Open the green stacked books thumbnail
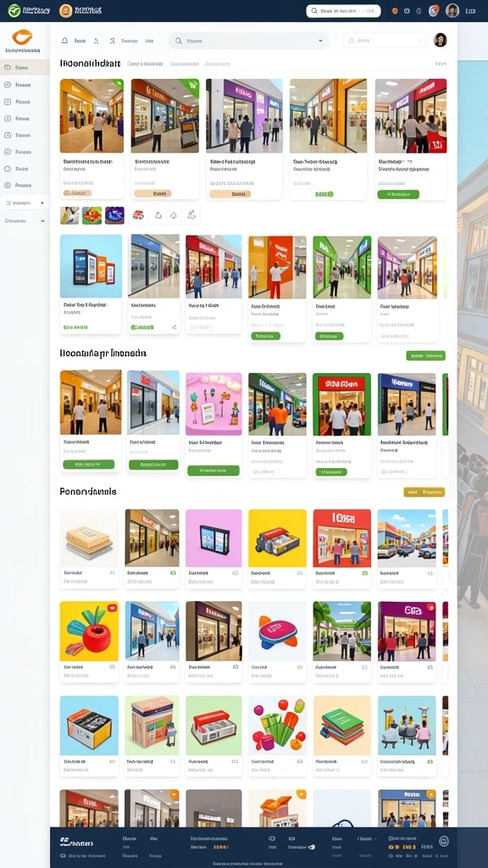 coord(342,726)
